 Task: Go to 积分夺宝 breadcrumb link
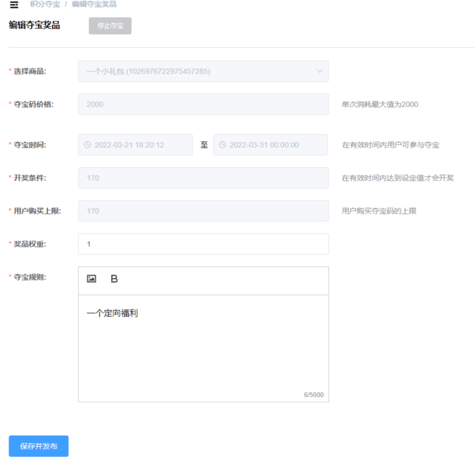coord(45,4)
